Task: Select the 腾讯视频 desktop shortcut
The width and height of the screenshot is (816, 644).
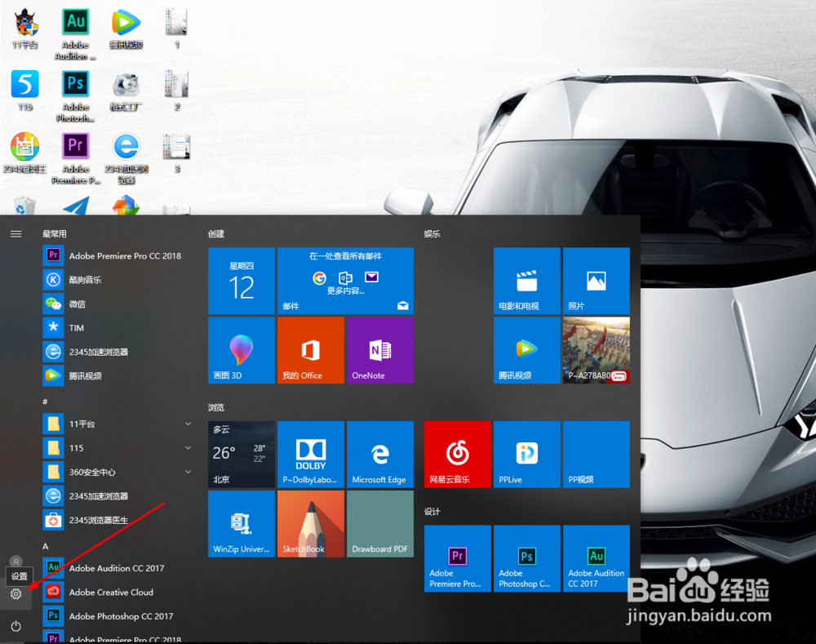Action: (x=126, y=29)
